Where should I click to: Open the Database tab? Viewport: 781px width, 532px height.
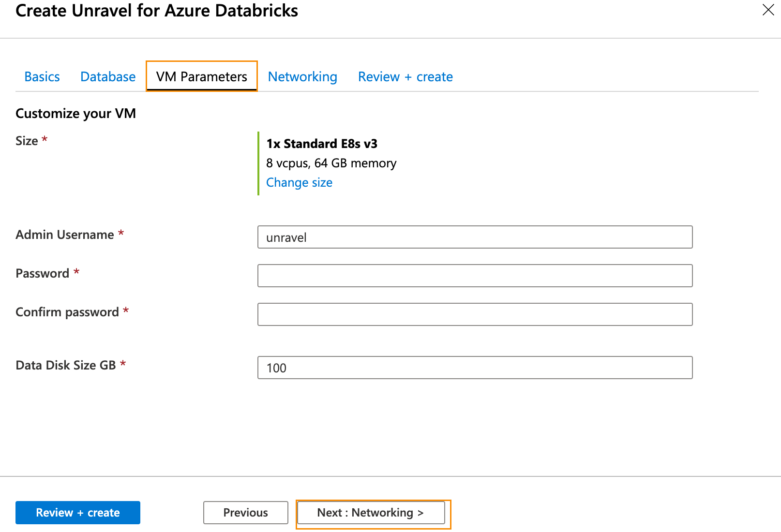point(108,76)
